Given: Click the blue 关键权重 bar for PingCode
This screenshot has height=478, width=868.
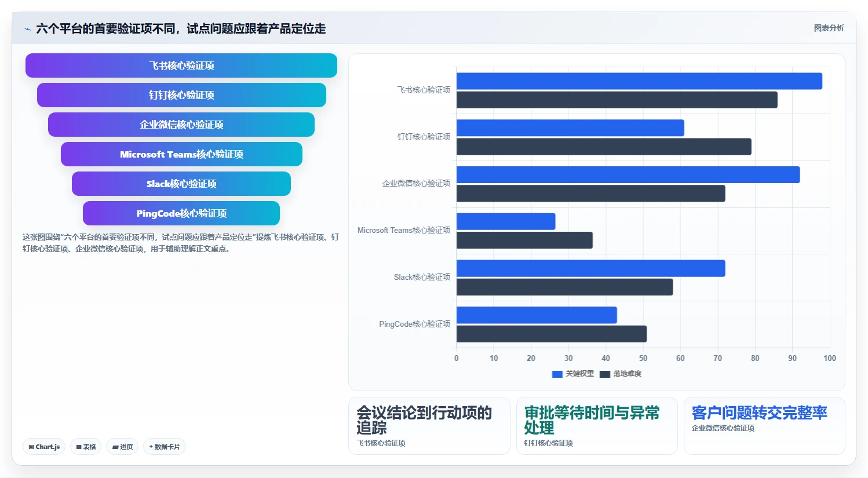Looking at the screenshot, I should click(537, 315).
